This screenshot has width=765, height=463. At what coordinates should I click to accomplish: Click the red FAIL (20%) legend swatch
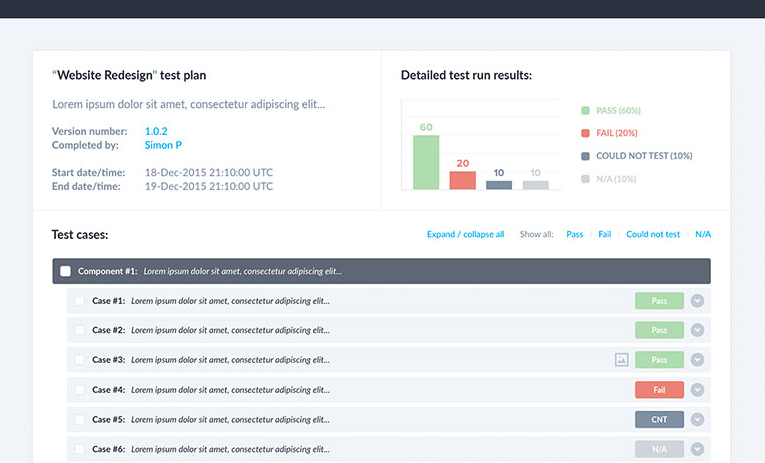[585, 133]
